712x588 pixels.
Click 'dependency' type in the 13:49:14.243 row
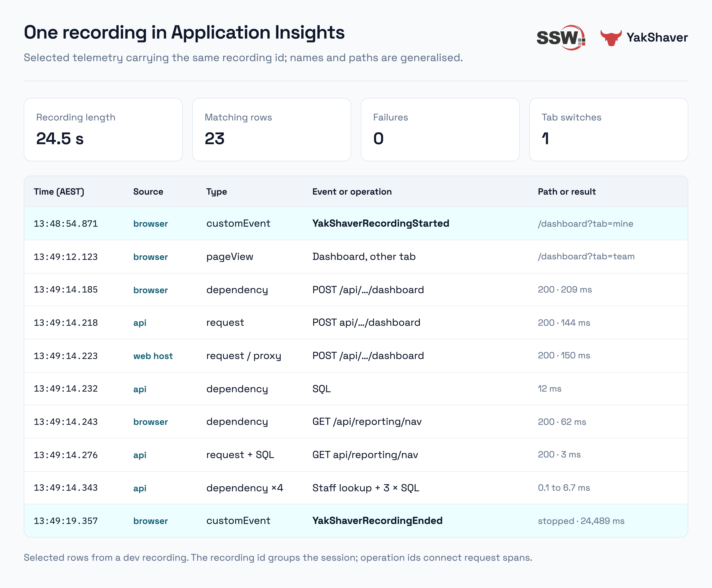pos(237,422)
